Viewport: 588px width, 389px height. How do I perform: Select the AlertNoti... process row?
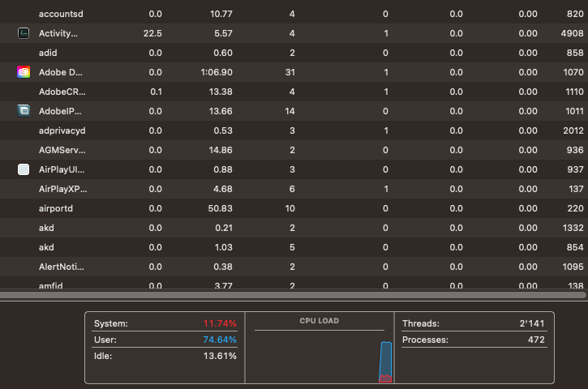pos(294,267)
